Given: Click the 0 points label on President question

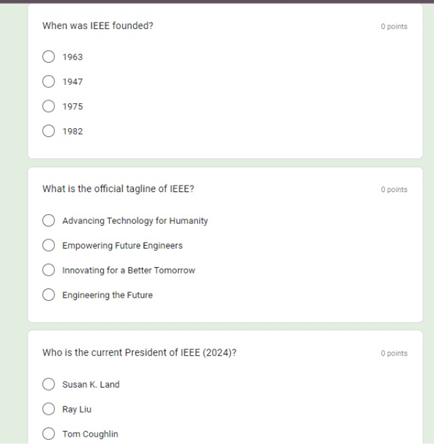Looking at the screenshot, I should [394, 353].
